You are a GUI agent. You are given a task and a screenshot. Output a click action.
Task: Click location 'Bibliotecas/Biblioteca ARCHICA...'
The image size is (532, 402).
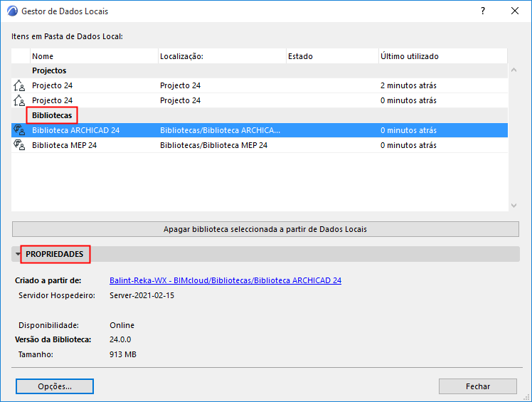coord(220,130)
